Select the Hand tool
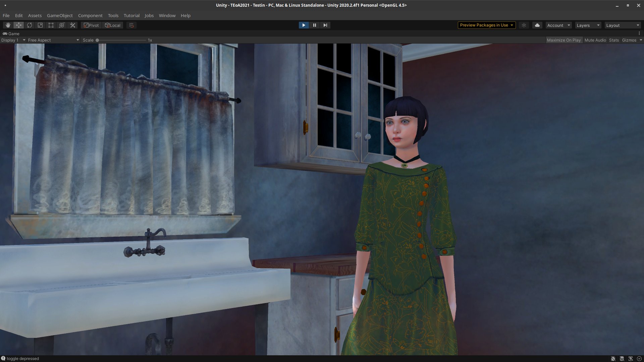 (x=8, y=25)
